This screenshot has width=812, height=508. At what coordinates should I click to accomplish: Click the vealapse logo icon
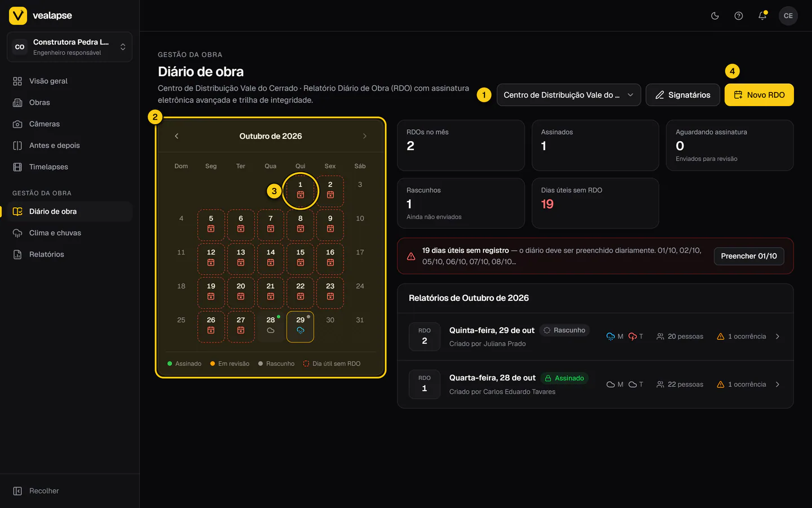point(18,16)
